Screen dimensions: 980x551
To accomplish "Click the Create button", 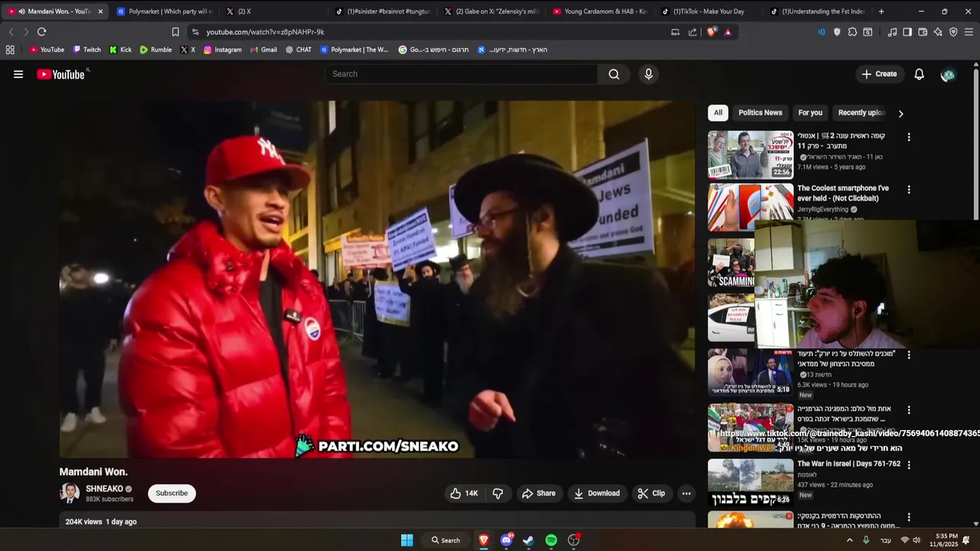I will point(879,74).
